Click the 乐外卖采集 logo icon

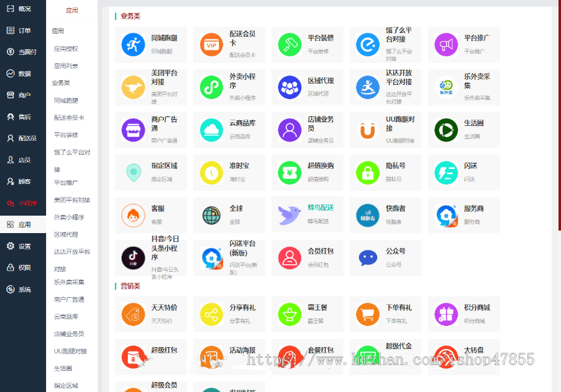tap(446, 87)
